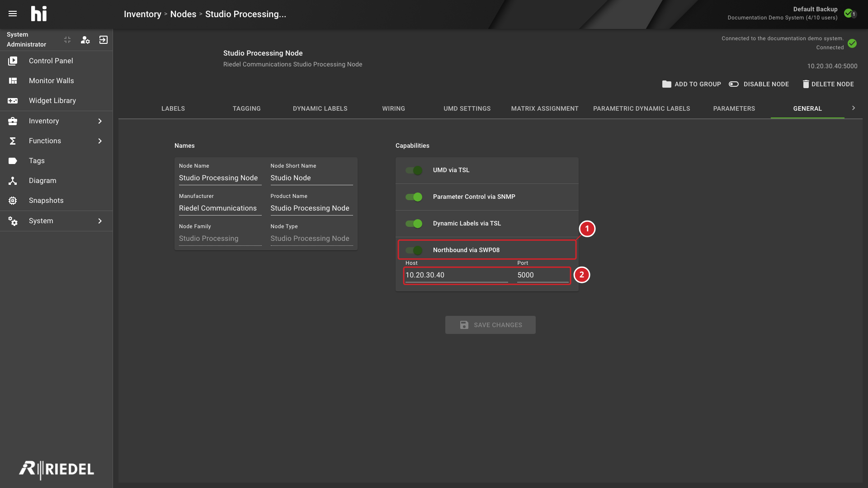Open user settings icon in sidebar
This screenshot has width=868, height=488.
click(85, 40)
